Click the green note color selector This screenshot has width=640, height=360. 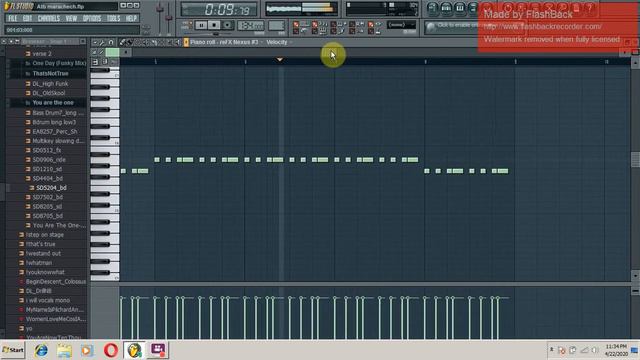coord(112,52)
